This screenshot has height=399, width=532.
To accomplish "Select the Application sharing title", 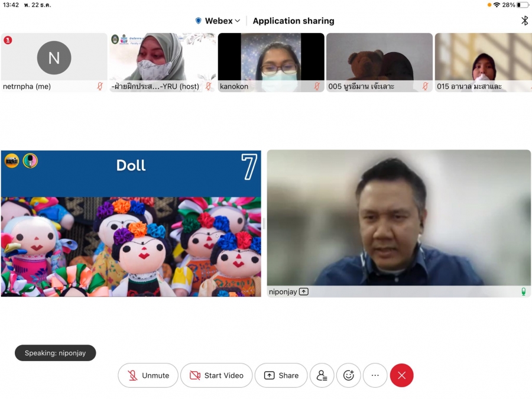I will [x=293, y=21].
